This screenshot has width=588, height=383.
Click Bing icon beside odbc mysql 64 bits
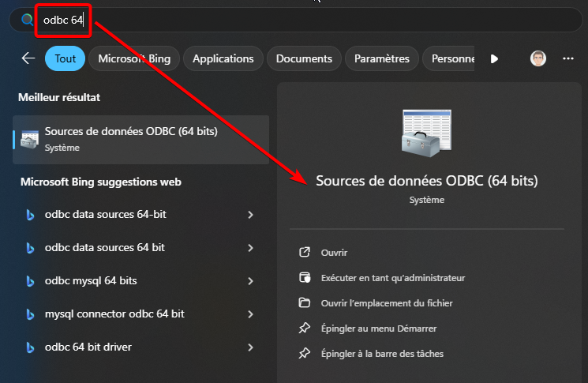tap(30, 281)
